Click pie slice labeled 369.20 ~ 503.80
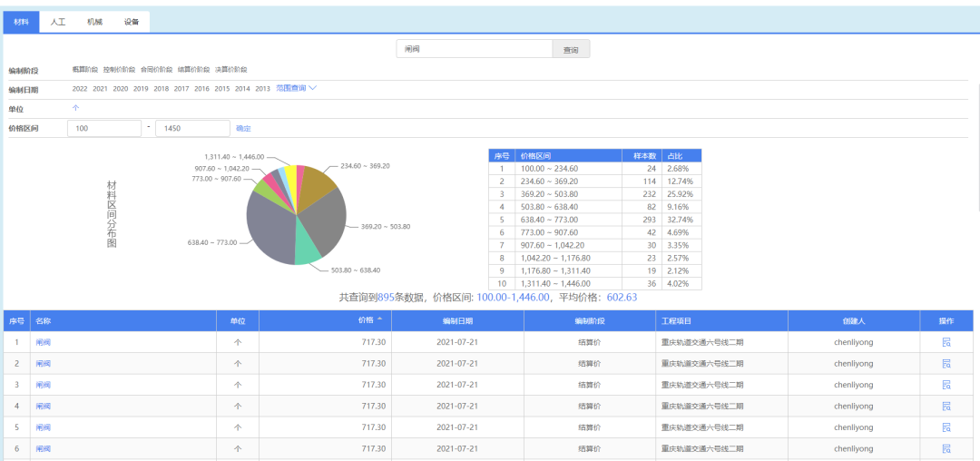Screen dimensions: 980x461 (325, 219)
